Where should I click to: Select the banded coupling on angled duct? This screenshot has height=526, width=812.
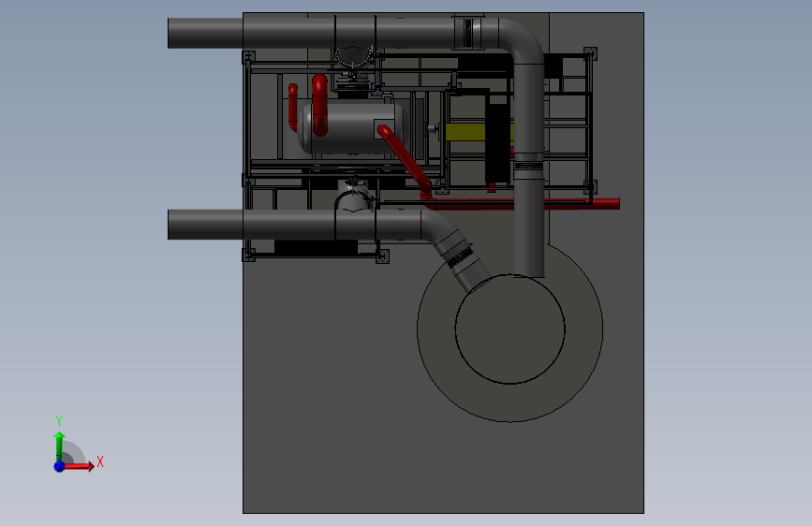tap(460, 257)
